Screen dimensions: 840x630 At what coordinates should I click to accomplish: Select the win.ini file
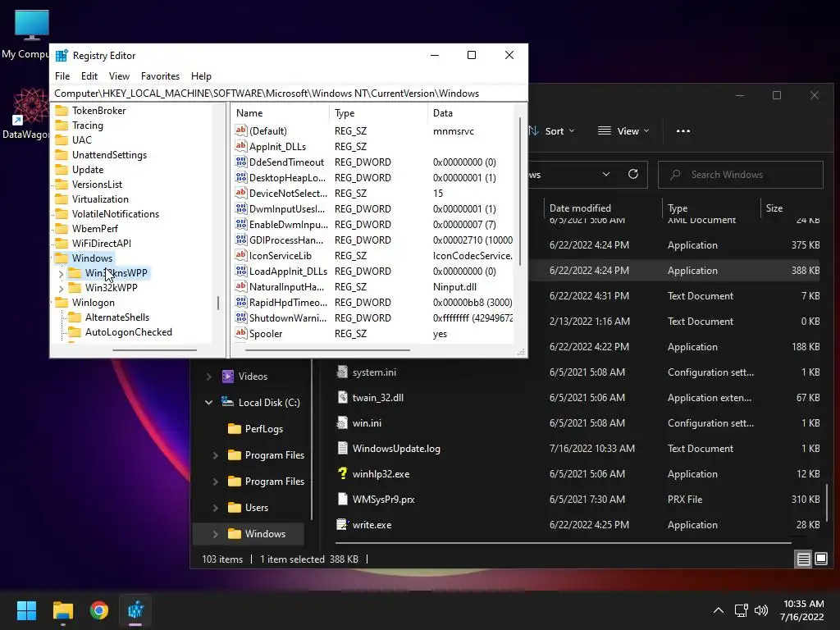click(367, 423)
